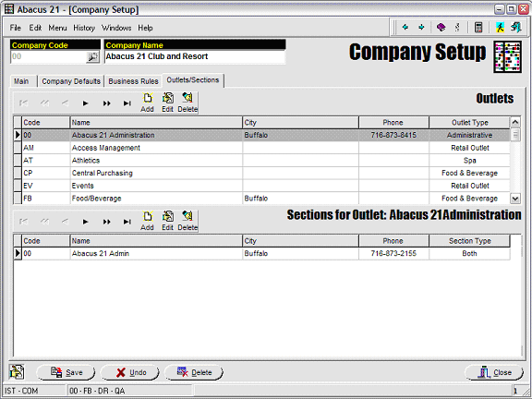Open the History menu
The width and height of the screenshot is (532, 399).
point(84,28)
